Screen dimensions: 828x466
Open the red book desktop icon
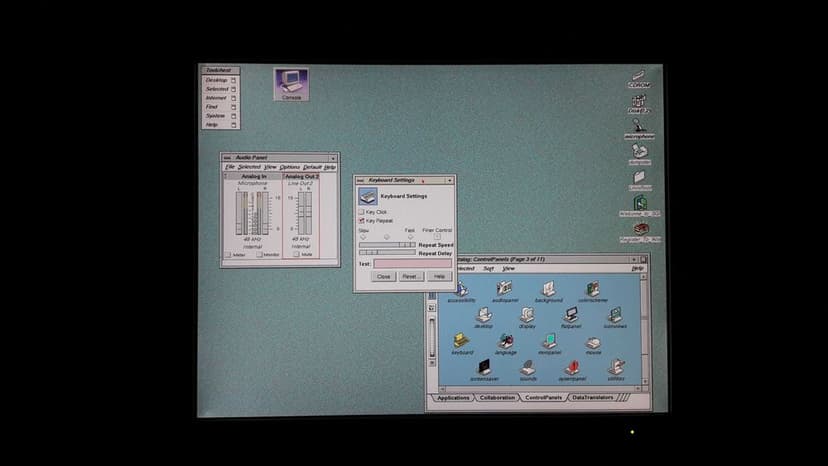[641, 232]
